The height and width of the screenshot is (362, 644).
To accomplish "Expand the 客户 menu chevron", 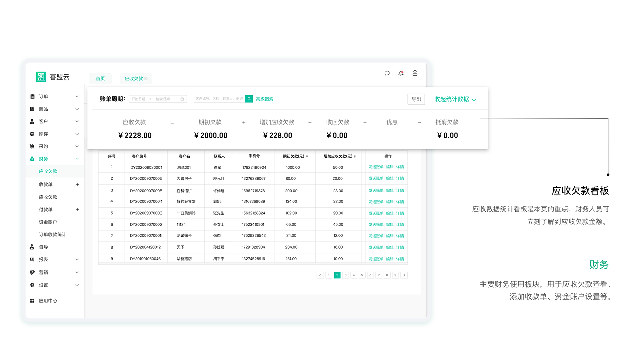I will [77, 121].
